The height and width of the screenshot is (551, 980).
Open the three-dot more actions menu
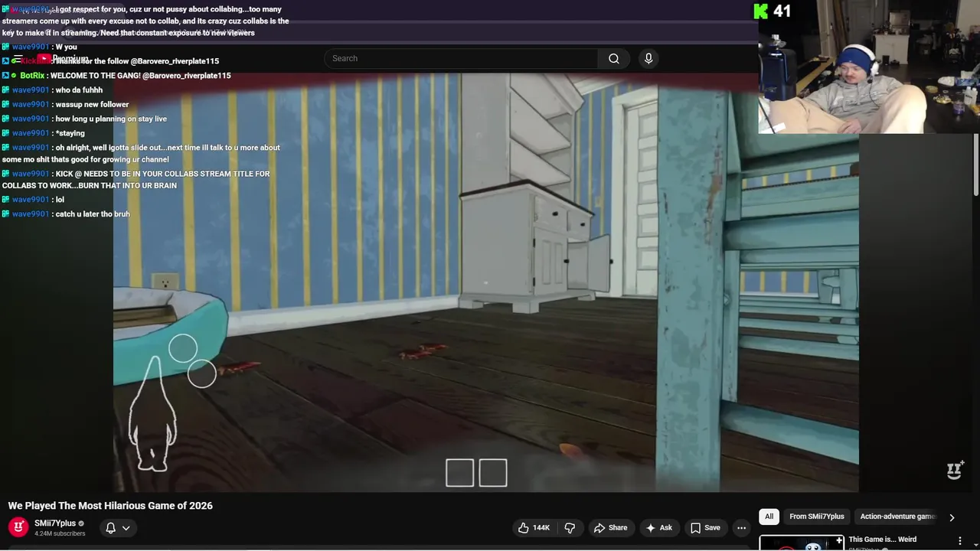[x=741, y=528]
